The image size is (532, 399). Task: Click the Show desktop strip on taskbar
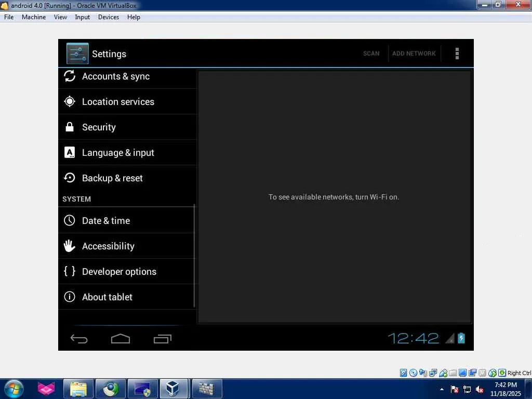point(528,389)
